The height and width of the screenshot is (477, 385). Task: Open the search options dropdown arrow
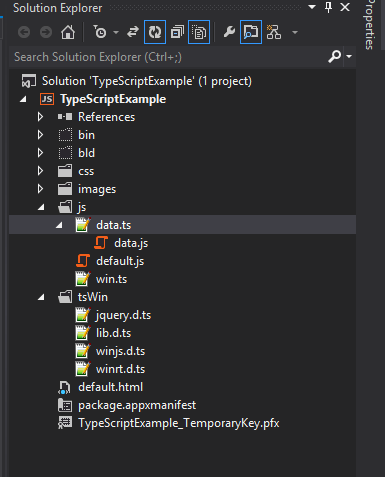(349, 56)
